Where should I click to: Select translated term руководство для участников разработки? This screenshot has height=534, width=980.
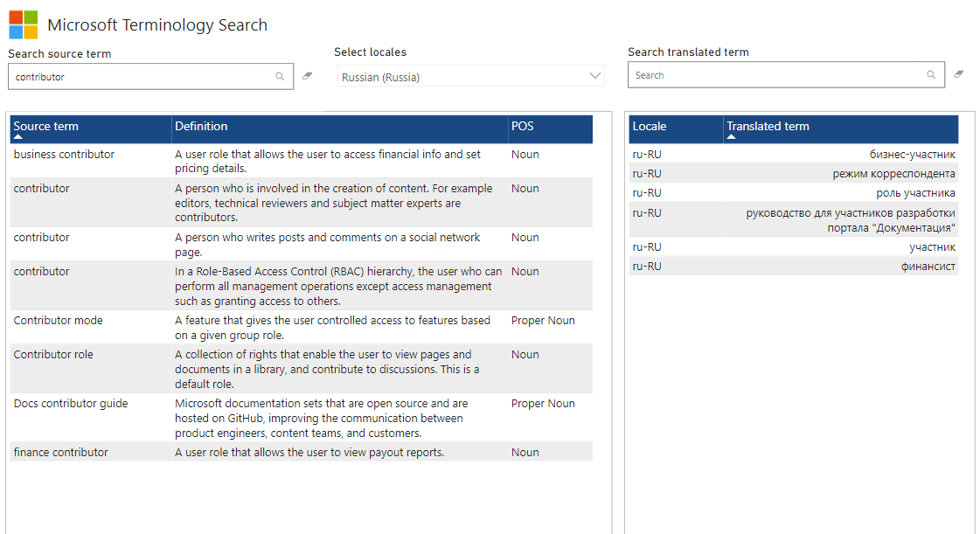(851, 220)
